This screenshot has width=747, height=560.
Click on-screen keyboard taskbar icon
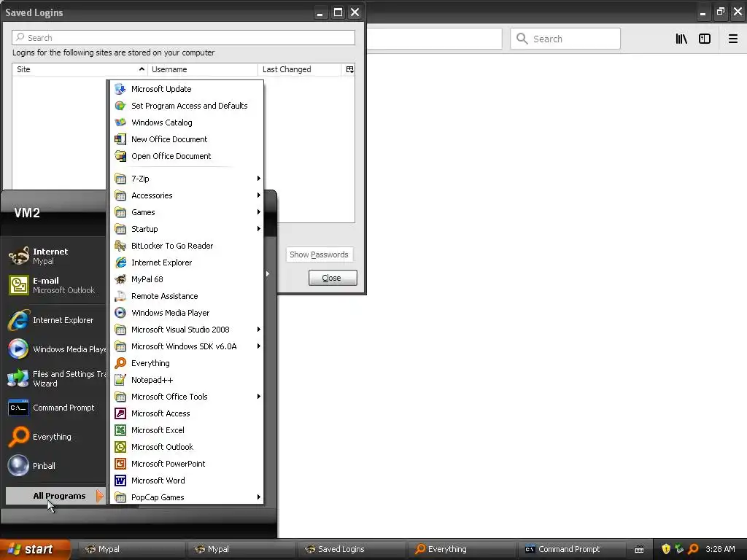[x=639, y=550]
